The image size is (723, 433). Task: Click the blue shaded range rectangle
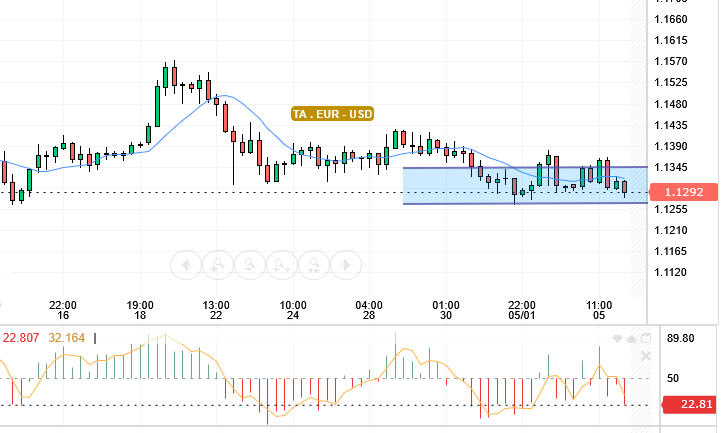(x=525, y=185)
